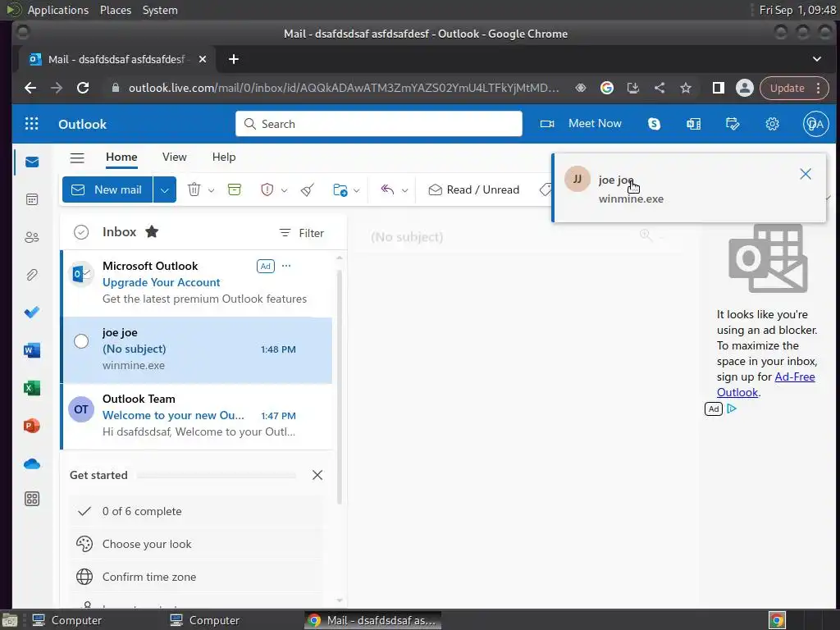840x630 pixels.
Task: Switch to the Help ribbon tab
Action: pyautogui.click(x=224, y=157)
